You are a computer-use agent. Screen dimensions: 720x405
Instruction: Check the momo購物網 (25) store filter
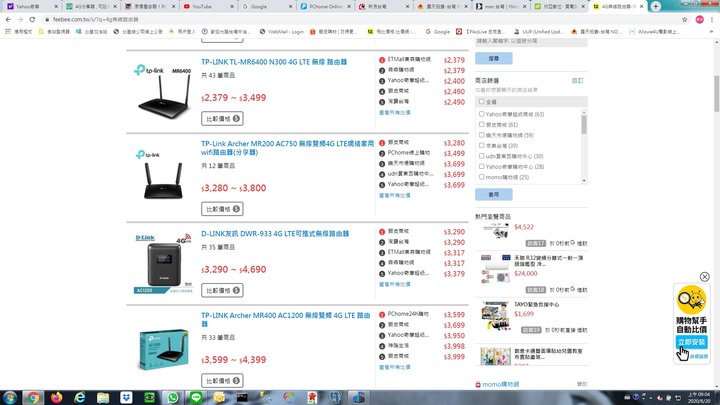[481, 177]
